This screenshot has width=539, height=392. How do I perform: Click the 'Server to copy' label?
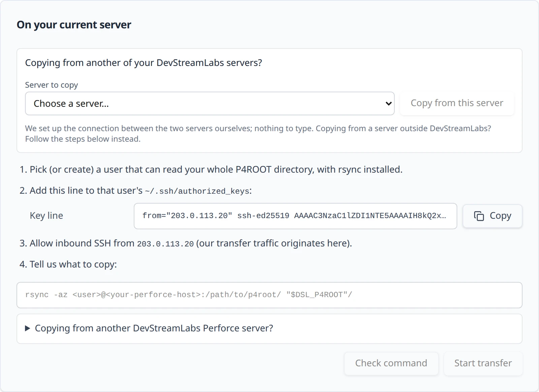(x=52, y=85)
